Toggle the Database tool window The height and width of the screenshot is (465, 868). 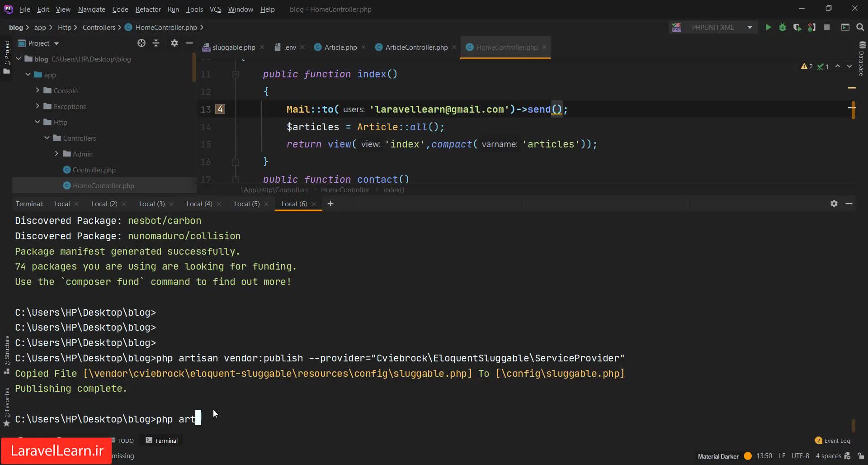pyautogui.click(x=862, y=59)
